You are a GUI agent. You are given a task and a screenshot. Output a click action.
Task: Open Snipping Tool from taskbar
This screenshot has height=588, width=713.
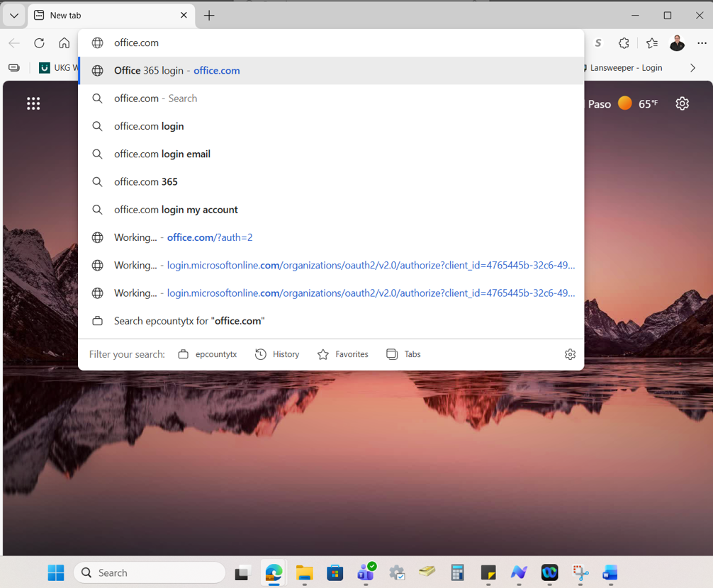[x=580, y=572]
